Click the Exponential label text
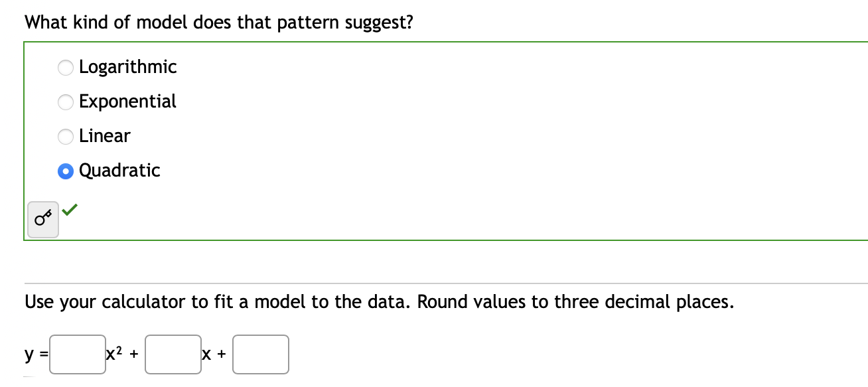 [127, 102]
